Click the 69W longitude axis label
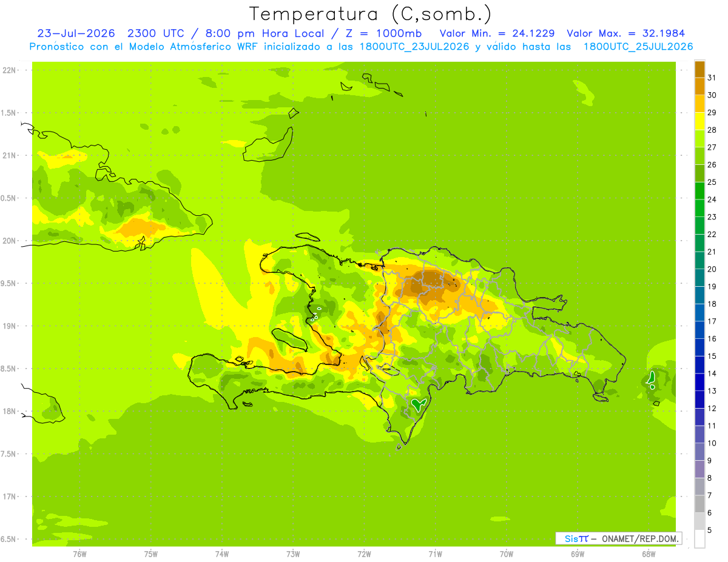Screen dimensions: 728x562 pyautogui.click(x=577, y=554)
